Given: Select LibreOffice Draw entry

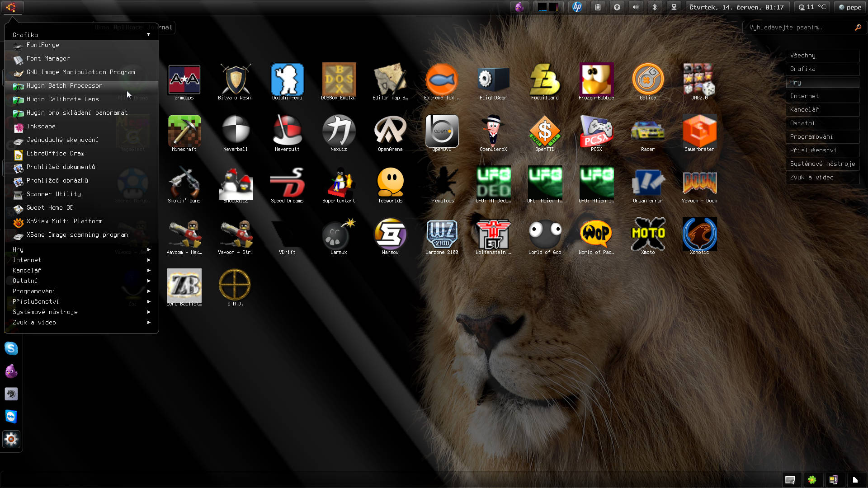Looking at the screenshot, I should tap(81, 154).
